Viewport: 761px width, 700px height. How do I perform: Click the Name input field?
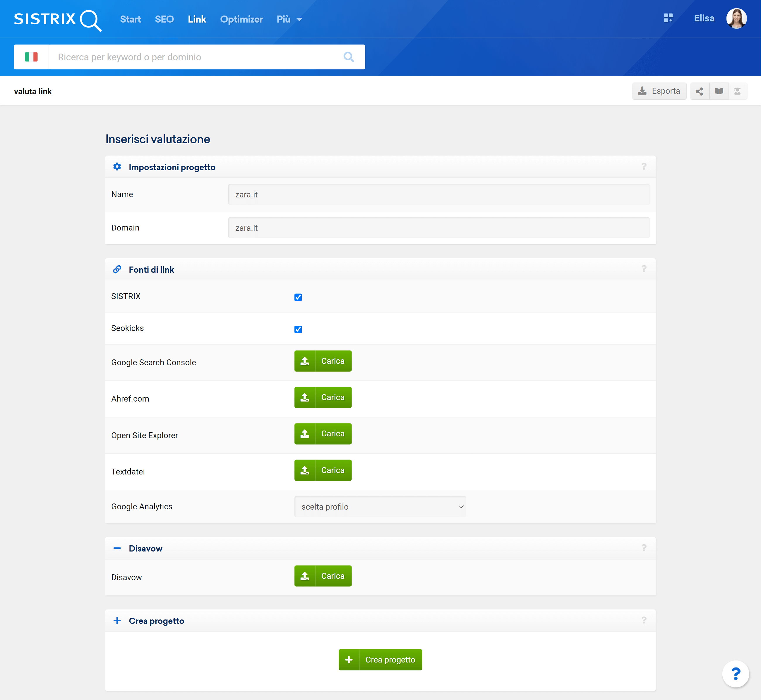(438, 194)
